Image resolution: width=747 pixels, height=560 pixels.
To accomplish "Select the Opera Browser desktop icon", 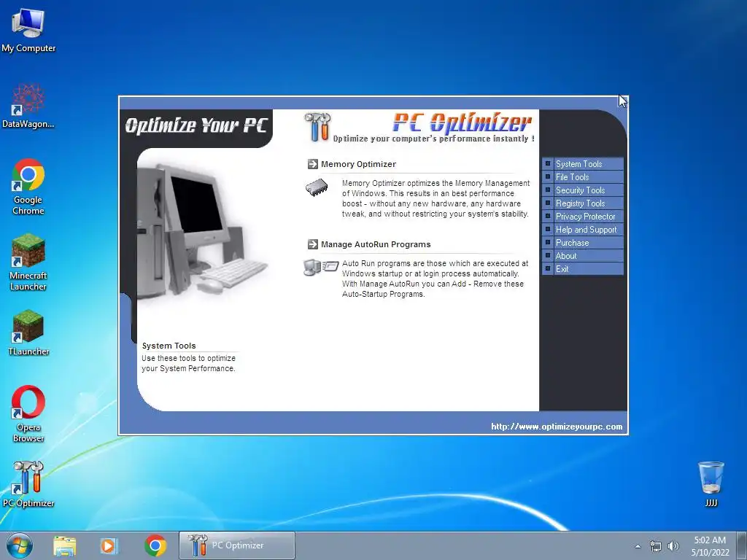I will point(28,414).
